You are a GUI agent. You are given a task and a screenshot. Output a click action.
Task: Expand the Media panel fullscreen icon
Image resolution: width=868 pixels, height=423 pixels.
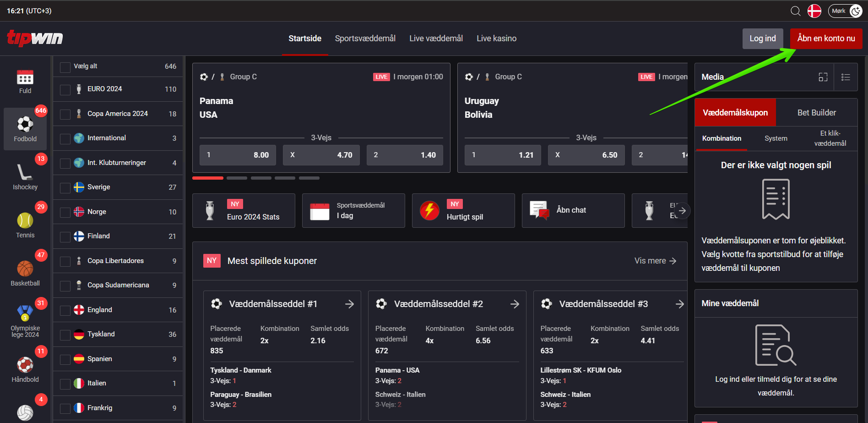(x=823, y=77)
